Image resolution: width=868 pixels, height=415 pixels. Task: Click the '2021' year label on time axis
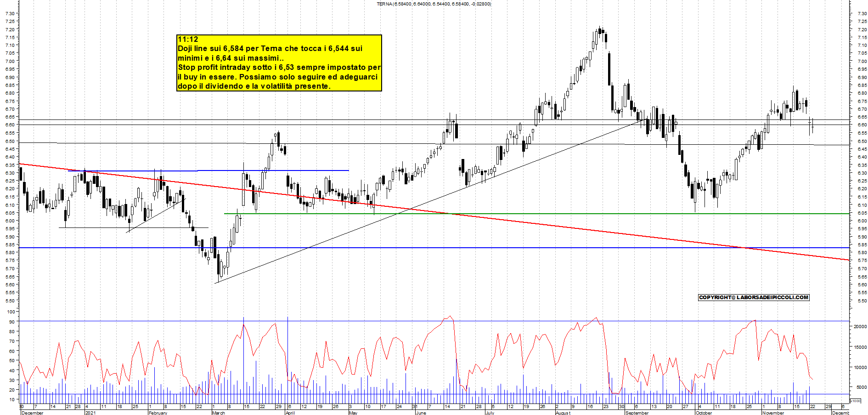[90, 413]
